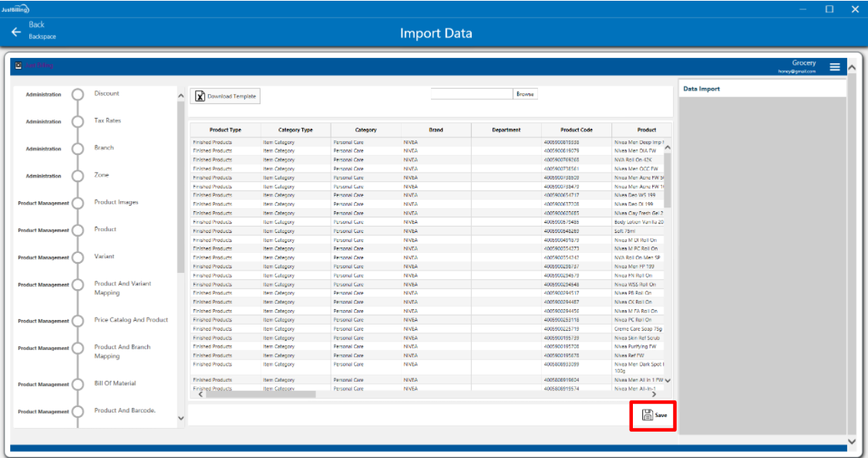Click the Excel icon on Download Template
The width and height of the screenshot is (868, 458).
click(x=200, y=96)
